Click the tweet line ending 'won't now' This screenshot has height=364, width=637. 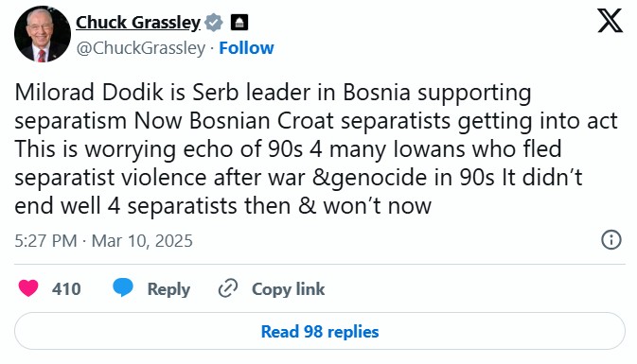[x=223, y=206]
